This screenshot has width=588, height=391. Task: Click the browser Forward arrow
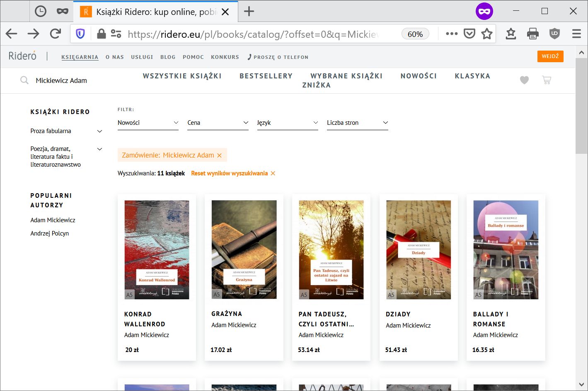pyautogui.click(x=34, y=34)
